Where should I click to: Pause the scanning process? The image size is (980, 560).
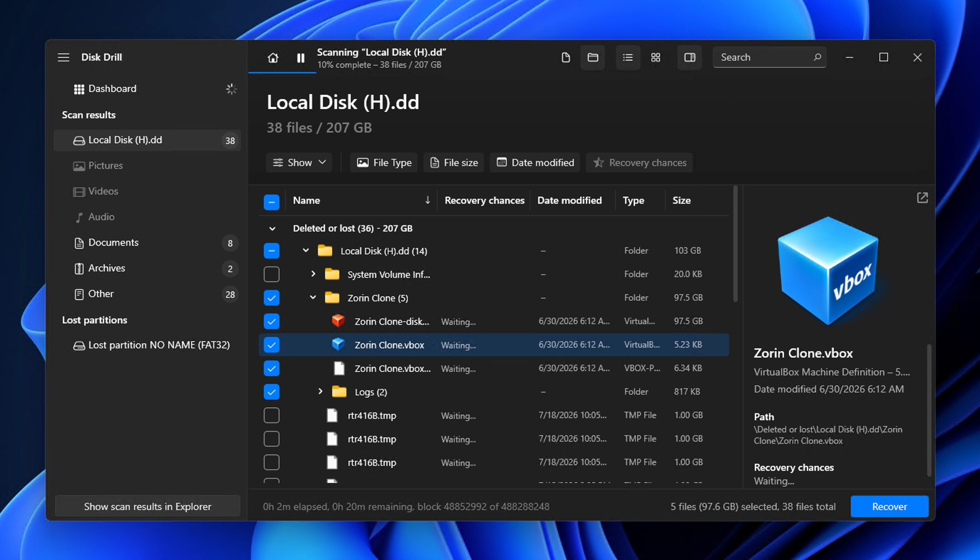(300, 58)
